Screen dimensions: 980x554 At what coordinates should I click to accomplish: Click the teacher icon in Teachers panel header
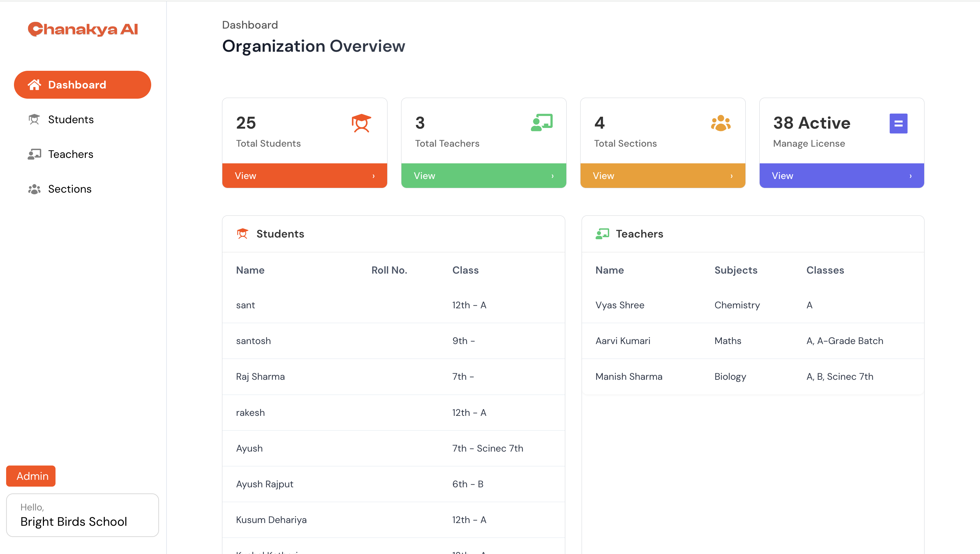point(602,234)
